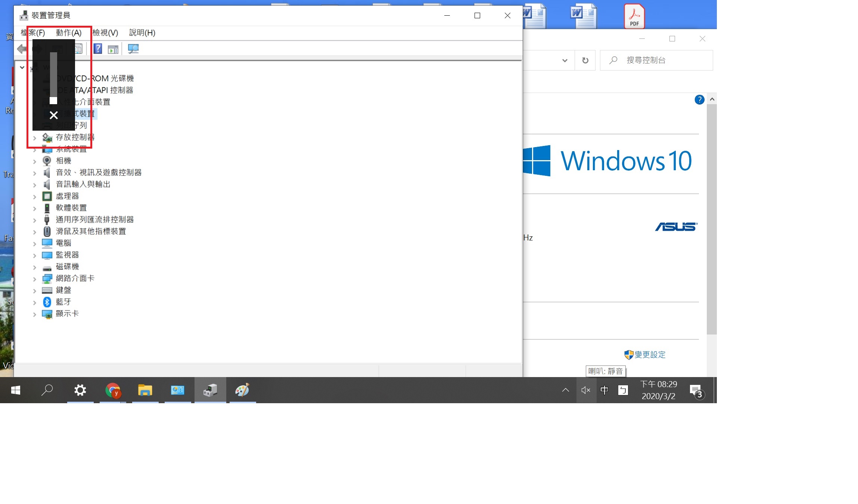The width and height of the screenshot is (858, 504).
Task: Select the 音訊輸入與輸出 tree label
Action: pos(83,184)
